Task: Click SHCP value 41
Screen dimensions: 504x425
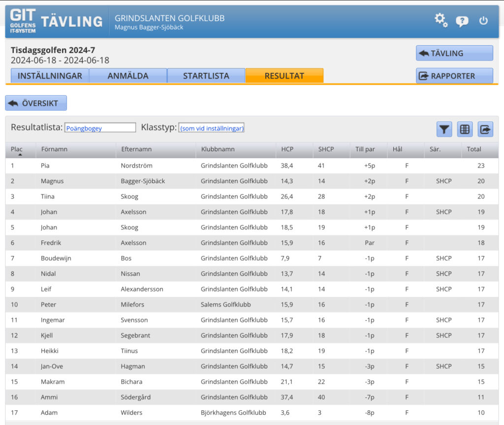Action: pyautogui.click(x=321, y=165)
